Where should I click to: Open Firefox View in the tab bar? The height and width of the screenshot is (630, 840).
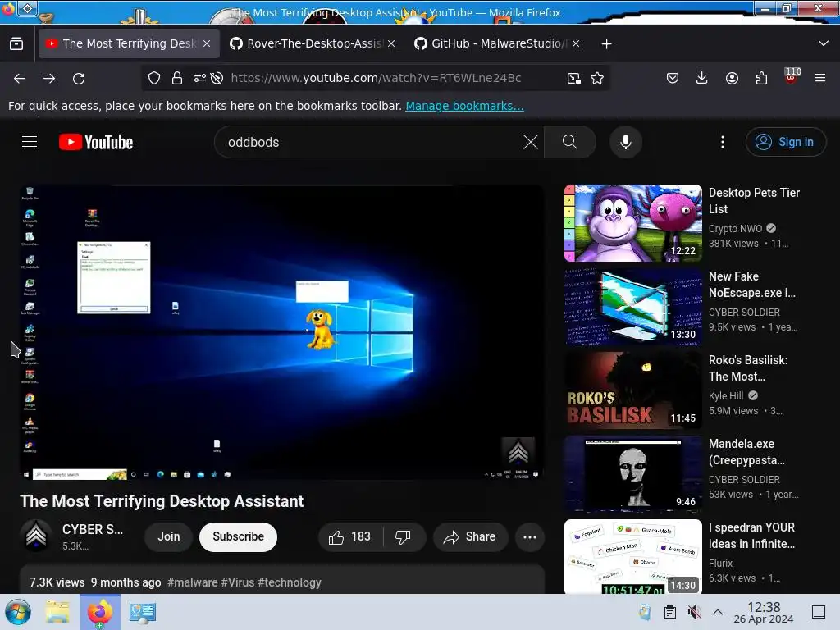coord(16,43)
